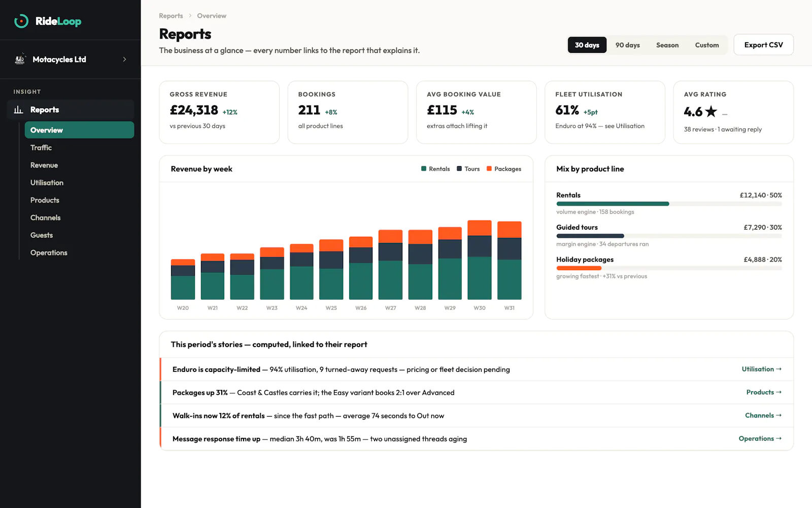Click the Reports breadcrumb link
Viewport: 812px width, 508px height.
click(171, 16)
